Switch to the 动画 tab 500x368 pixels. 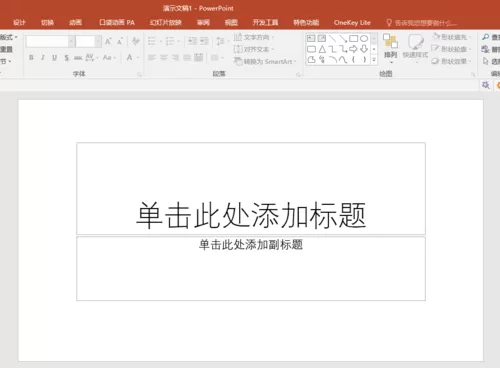click(x=75, y=23)
